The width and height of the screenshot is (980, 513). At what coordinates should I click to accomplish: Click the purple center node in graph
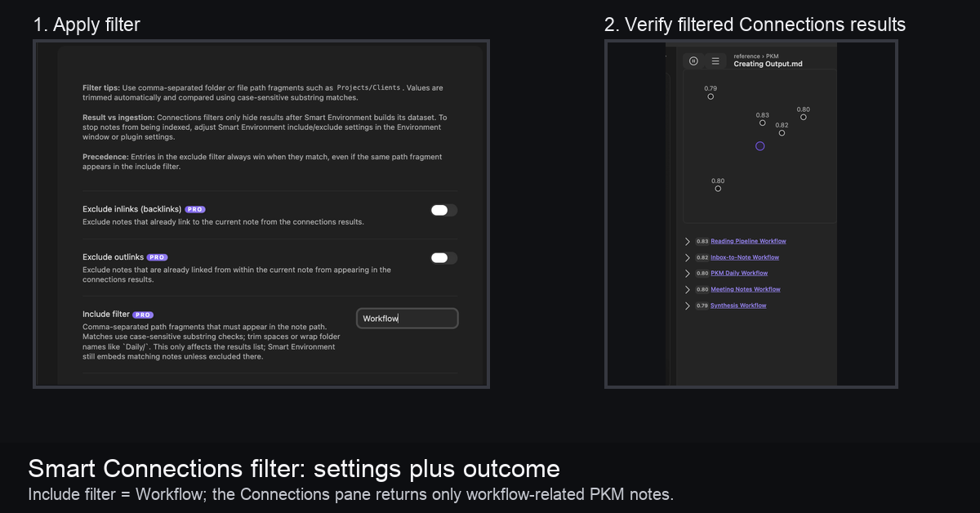pyautogui.click(x=760, y=146)
